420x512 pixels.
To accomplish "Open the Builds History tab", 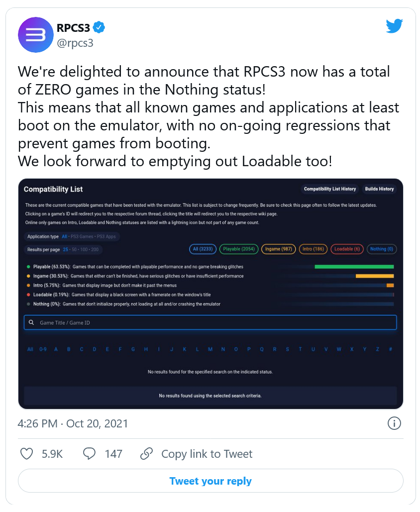I will tap(379, 189).
